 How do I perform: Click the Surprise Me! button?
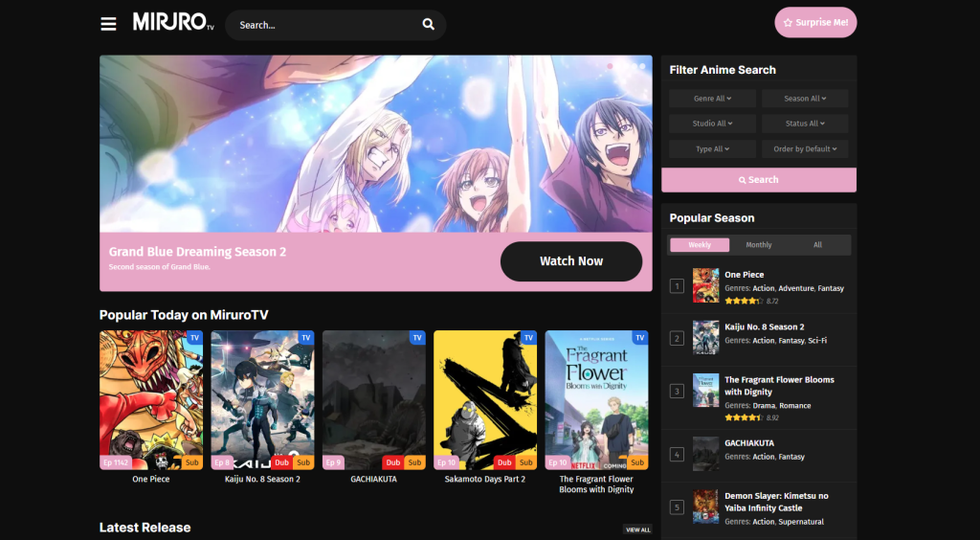(x=815, y=23)
